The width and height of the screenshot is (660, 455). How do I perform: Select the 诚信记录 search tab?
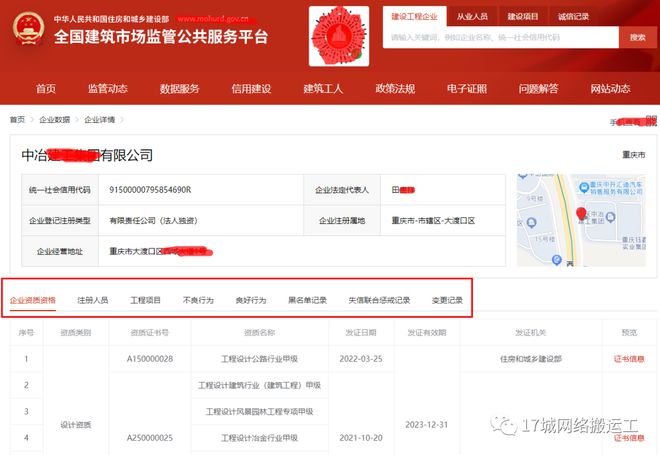tap(573, 16)
